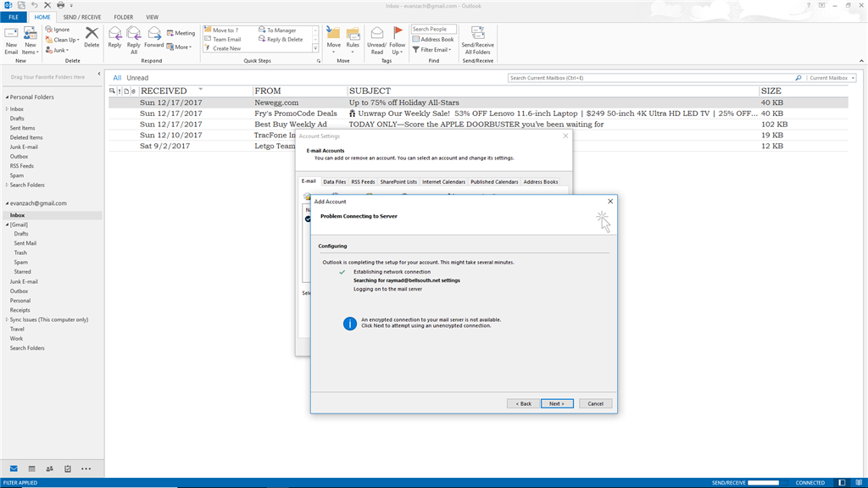Sort messages by the SIZE column header
Viewport: 868px width, 488px height.
771,91
